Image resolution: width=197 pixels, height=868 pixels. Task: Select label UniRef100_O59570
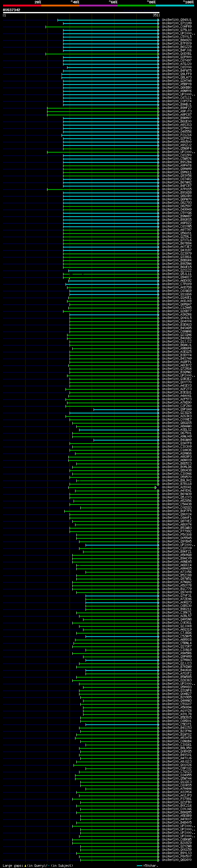177,477
